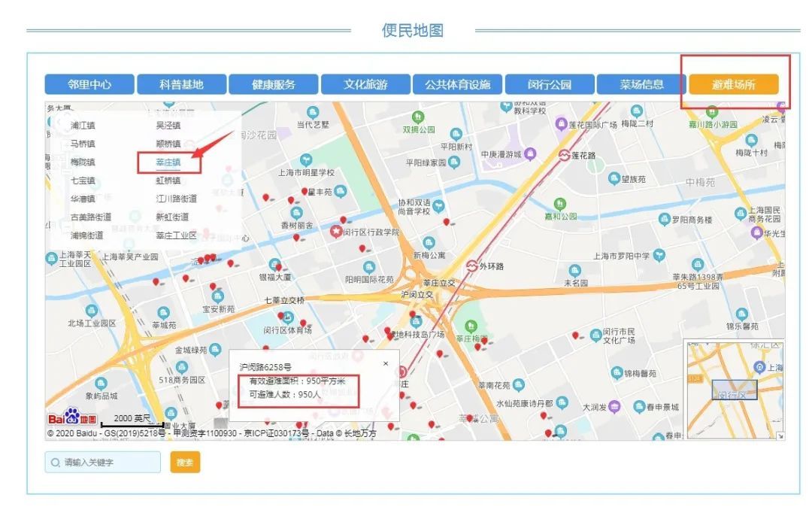Viewport: 812px width, 513px height.
Task: Pick 颛桥镇 from the town list
Action: point(168,144)
